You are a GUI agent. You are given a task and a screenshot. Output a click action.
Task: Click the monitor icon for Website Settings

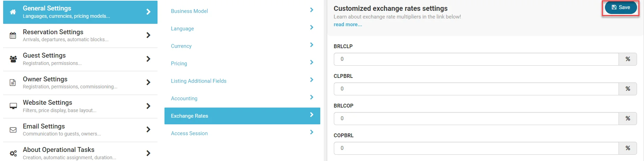tap(13, 106)
